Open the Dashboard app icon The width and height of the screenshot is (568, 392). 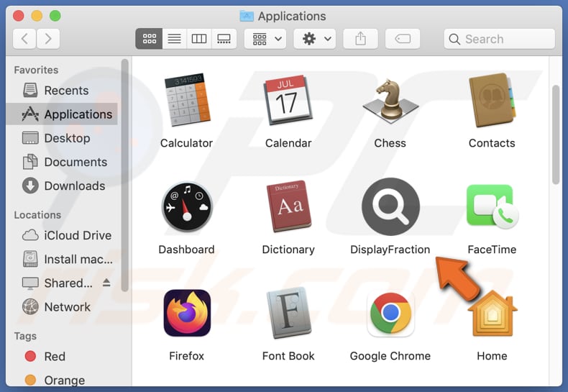click(x=187, y=206)
